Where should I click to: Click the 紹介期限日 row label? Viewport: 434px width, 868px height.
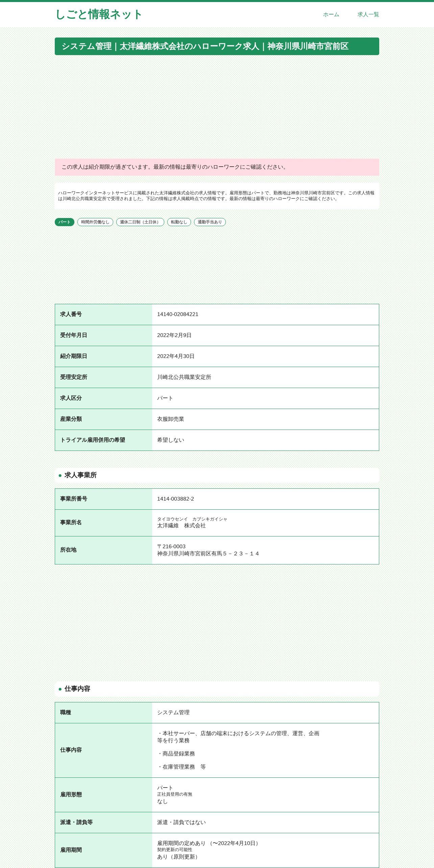[74, 356]
